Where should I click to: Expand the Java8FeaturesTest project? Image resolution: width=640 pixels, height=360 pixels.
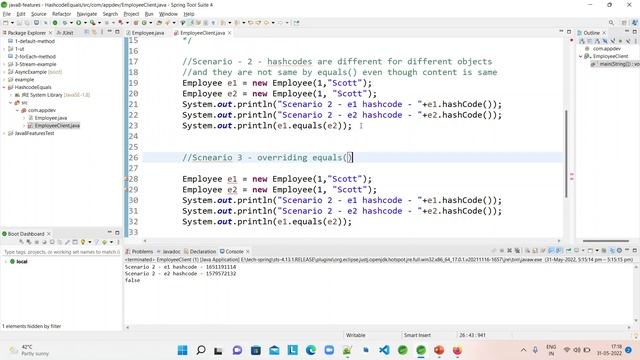[4, 133]
